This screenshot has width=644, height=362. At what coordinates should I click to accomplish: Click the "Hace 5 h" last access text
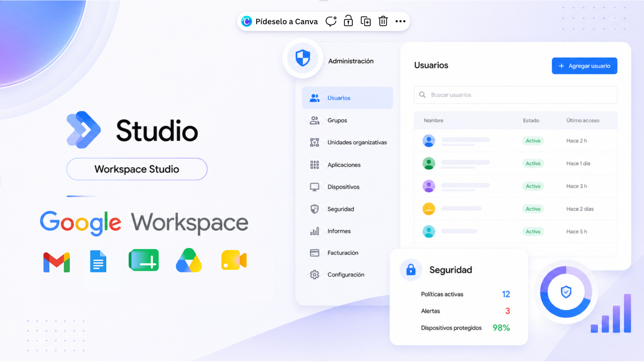(x=577, y=232)
